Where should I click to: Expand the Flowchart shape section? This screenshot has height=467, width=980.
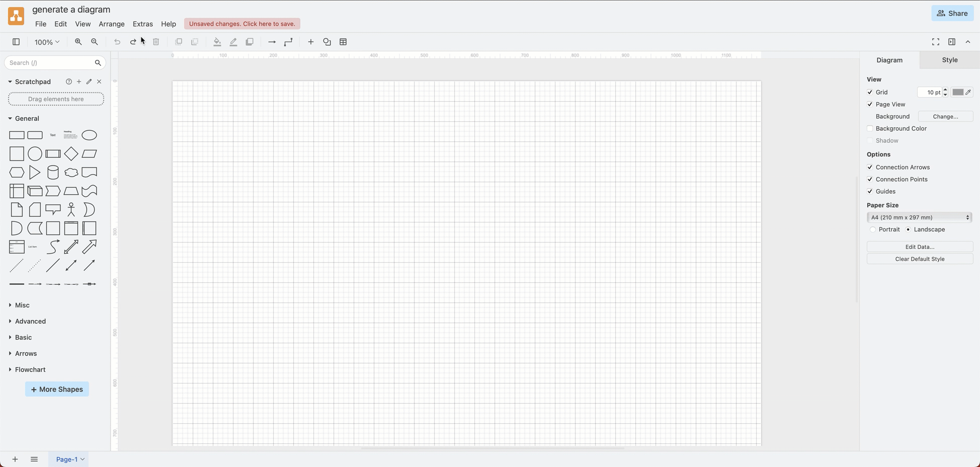[30, 369]
